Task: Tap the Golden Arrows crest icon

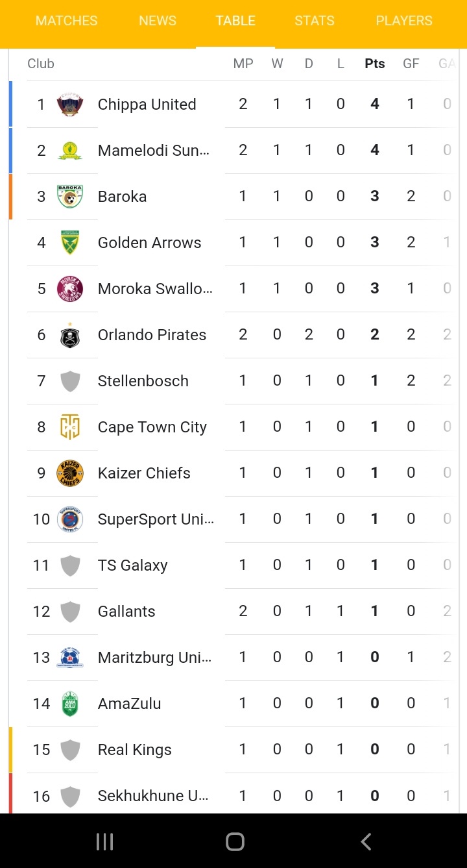Action: click(x=70, y=243)
